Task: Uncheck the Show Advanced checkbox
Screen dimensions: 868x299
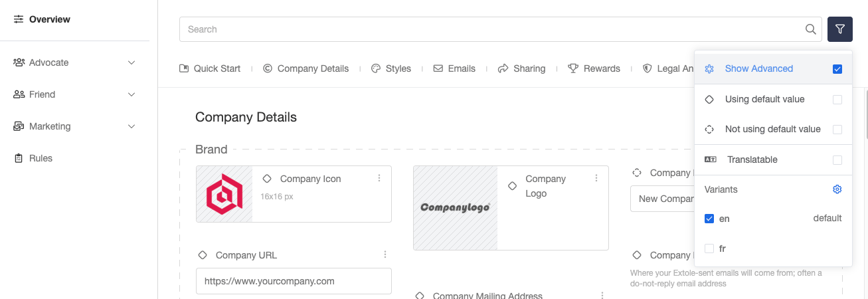Action: click(837, 69)
